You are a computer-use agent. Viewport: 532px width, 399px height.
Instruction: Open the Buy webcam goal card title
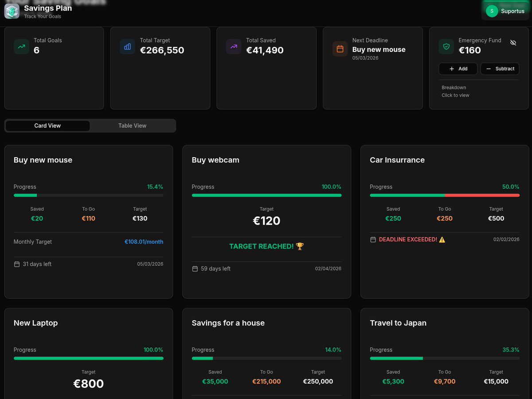point(215,160)
